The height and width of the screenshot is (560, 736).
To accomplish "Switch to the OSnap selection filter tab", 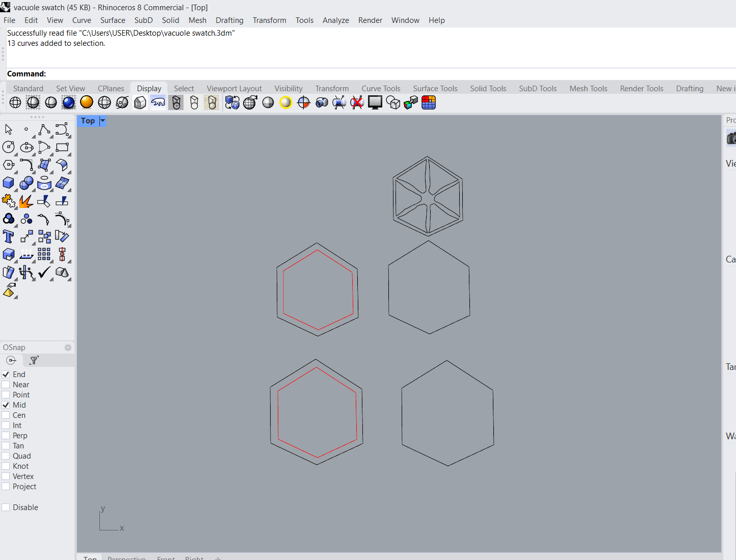I will pos(34,360).
